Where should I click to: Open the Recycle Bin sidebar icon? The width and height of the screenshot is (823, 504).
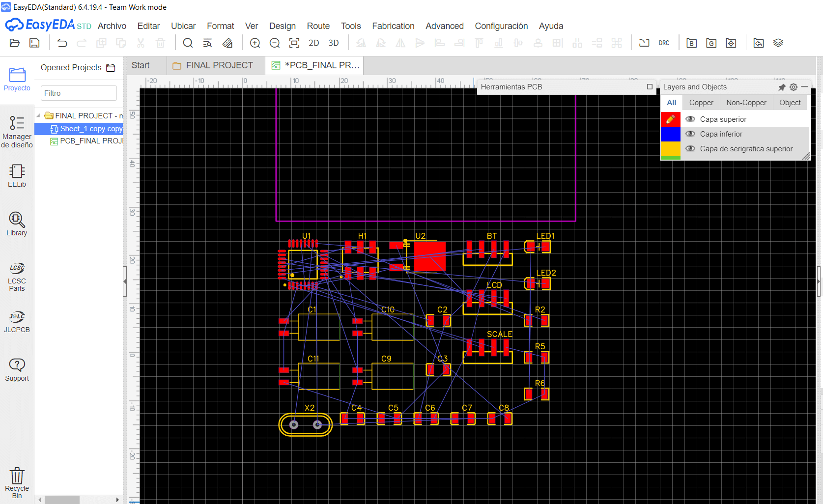[17, 483]
